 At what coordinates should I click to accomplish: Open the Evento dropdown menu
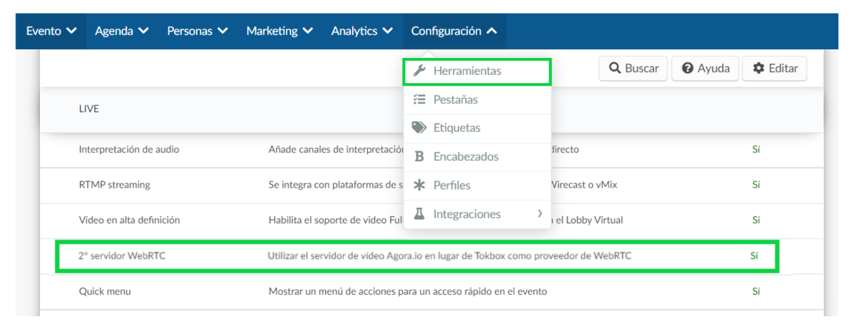(51, 31)
